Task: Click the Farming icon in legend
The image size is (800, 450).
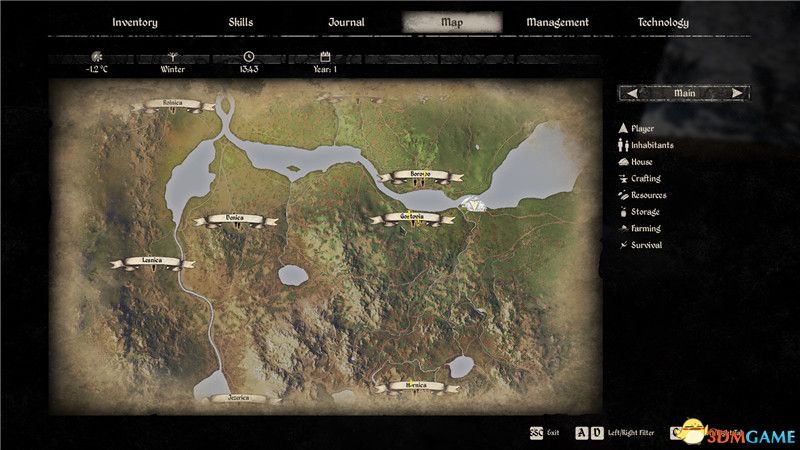Action: [x=623, y=229]
